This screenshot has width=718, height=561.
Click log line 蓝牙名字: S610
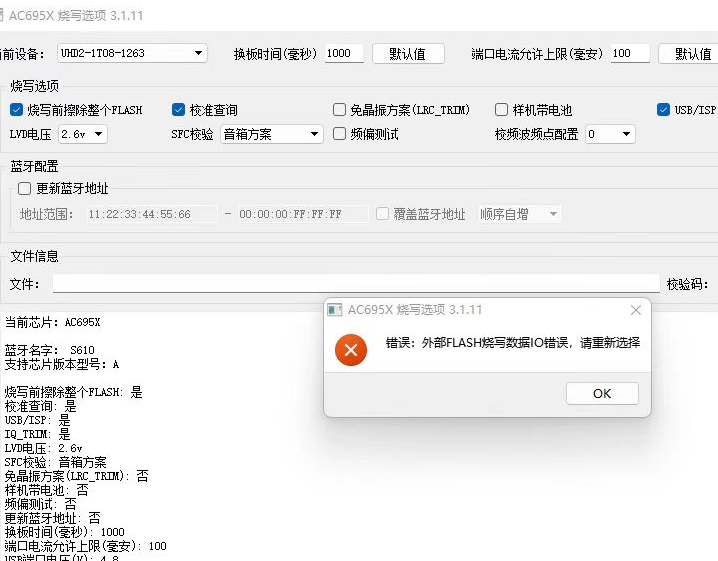coord(49,350)
